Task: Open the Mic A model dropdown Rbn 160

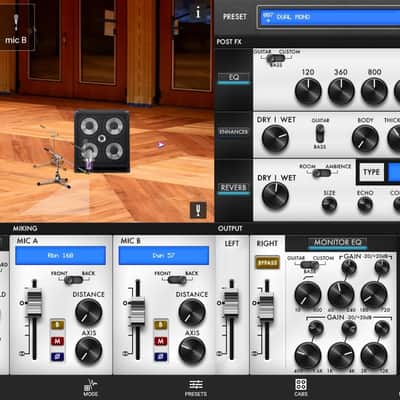Action: point(60,255)
